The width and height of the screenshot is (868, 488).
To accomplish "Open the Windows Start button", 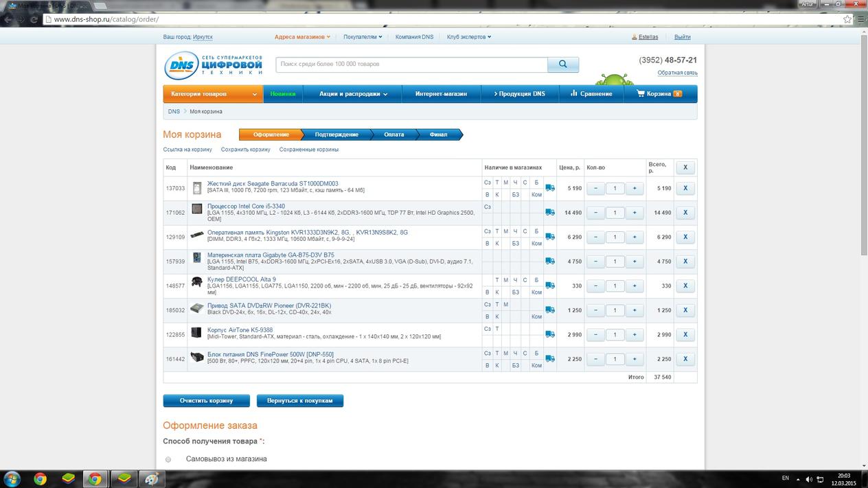I will (12, 479).
